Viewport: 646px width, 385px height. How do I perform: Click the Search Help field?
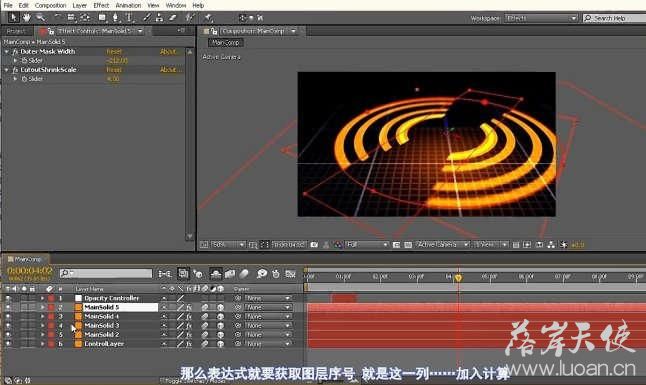(614, 19)
